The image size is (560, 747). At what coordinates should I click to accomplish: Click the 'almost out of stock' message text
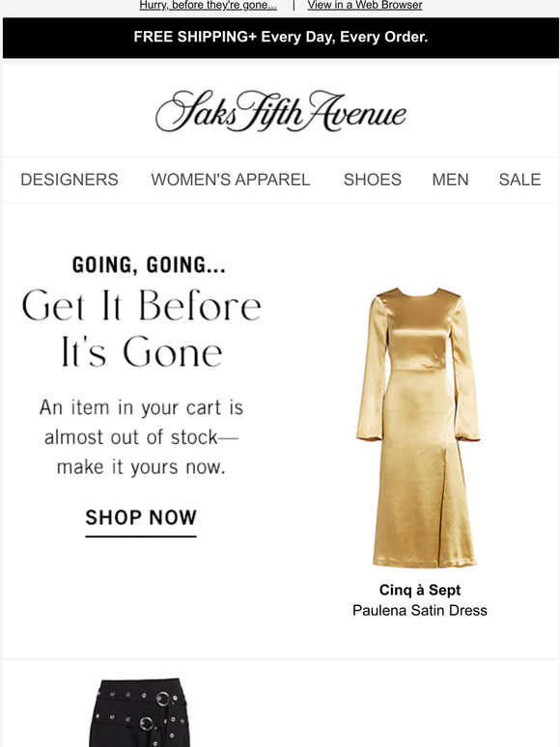click(141, 437)
